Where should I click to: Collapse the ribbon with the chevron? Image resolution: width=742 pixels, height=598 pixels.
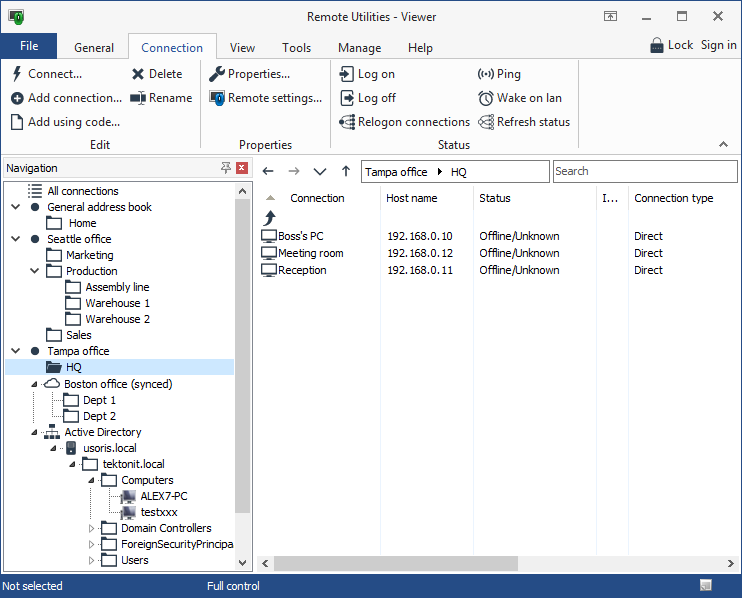(x=723, y=144)
